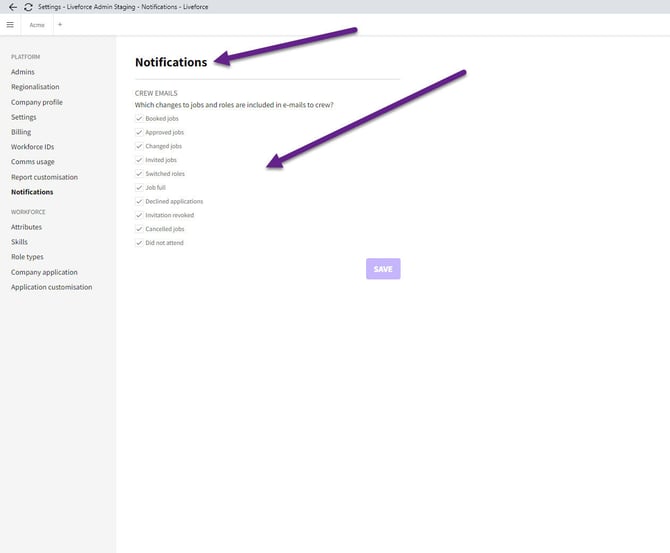This screenshot has height=553, width=670.
Task: Open Admins in the sidebar
Action: coord(23,72)
